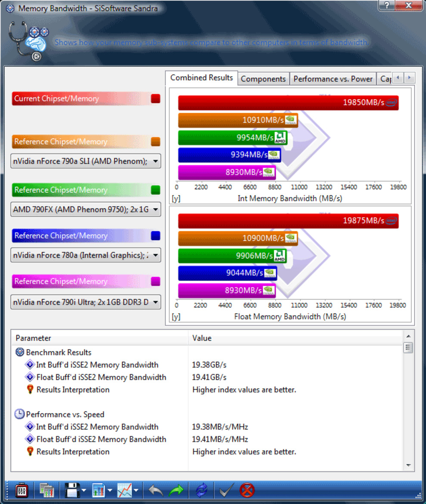Click the green forward arrow icon
Image resolution: width=426 pixels, height=504 pixels.
click(x=176, y=491)
